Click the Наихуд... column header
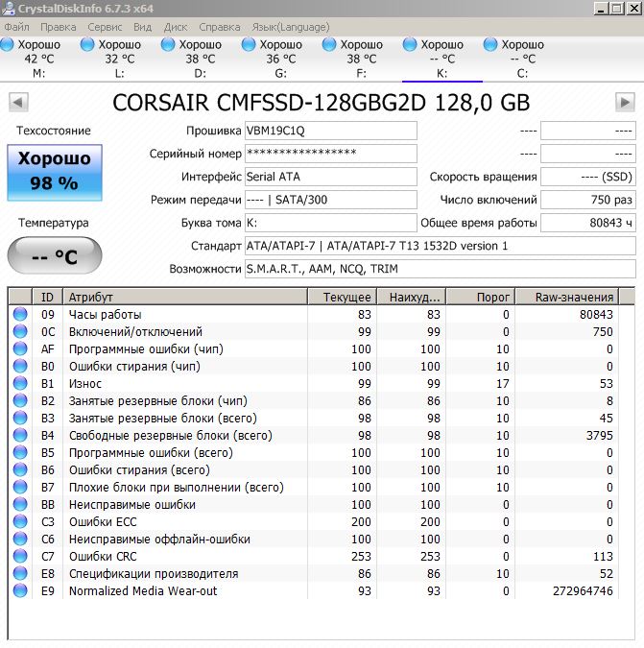 [412, 297]
